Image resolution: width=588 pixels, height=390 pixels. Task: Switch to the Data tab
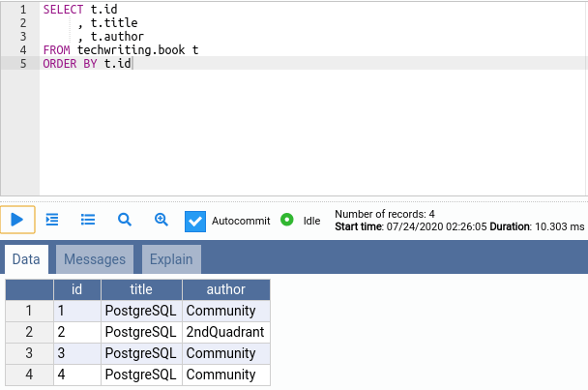point(26,259)
